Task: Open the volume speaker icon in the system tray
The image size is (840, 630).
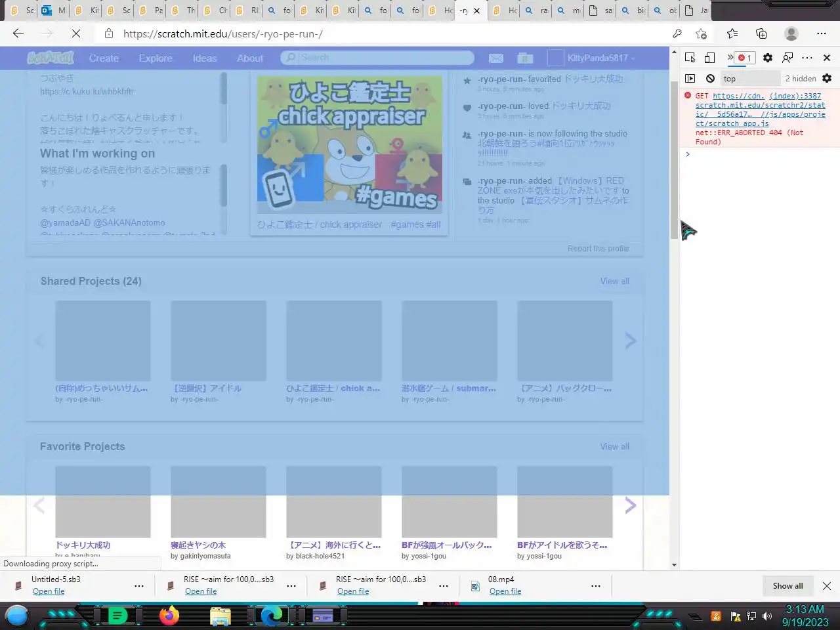Action: click(767, 616)
